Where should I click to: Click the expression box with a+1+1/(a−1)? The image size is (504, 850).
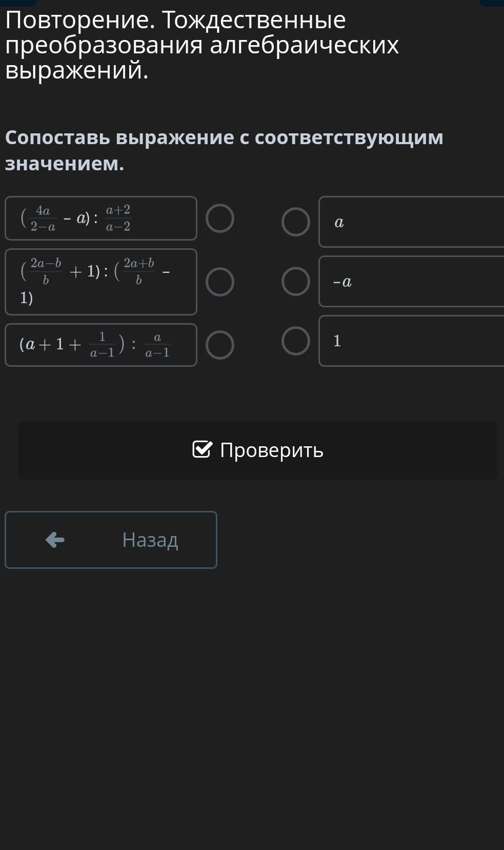(100, 345)
